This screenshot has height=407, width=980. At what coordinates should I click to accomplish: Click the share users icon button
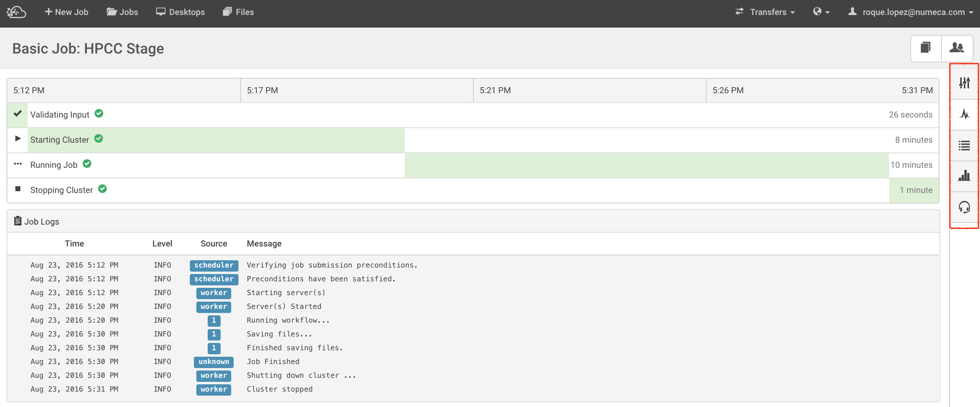(956, 48)
